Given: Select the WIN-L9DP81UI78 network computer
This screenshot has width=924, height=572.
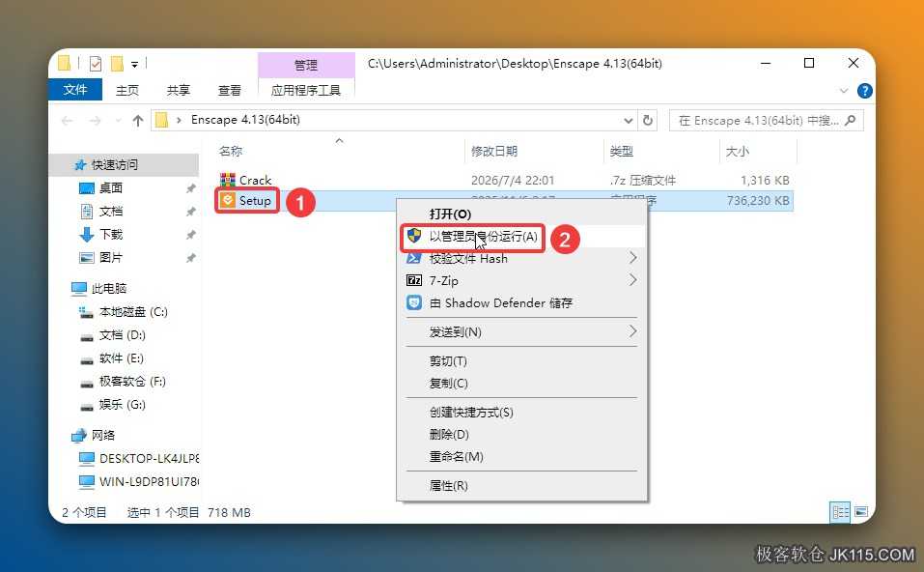Looking at the screenshot, I should [x=139, y=482].
